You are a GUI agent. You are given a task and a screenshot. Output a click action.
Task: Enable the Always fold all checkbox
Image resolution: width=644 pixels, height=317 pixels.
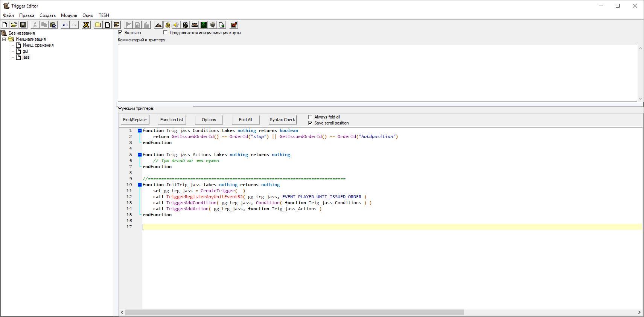310,117
